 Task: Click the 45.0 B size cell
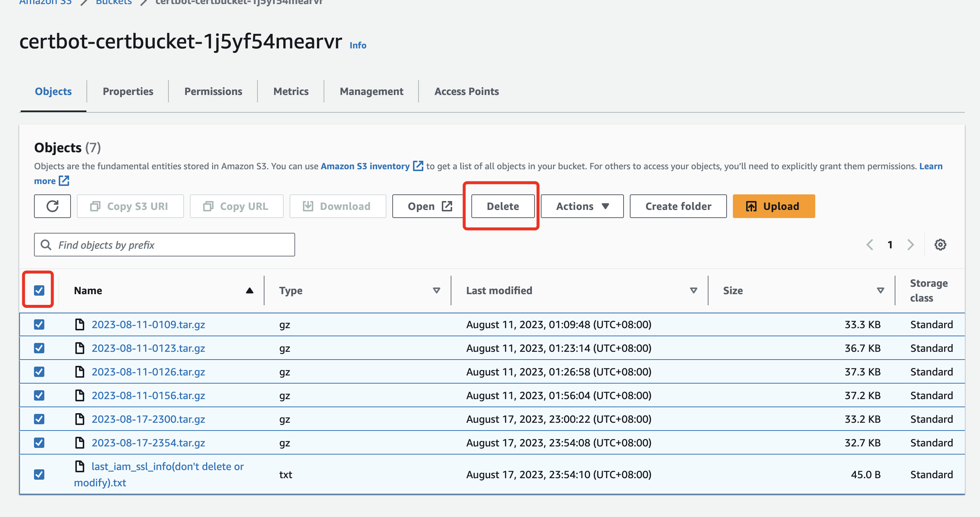865,475
